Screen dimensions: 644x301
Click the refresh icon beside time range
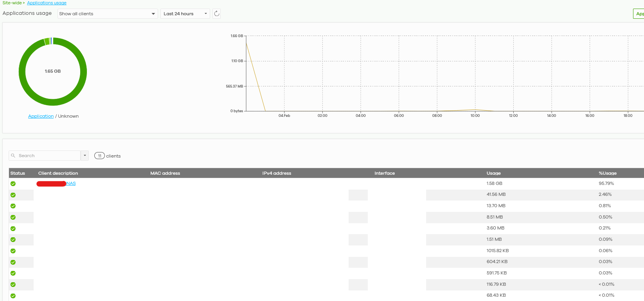tap(217, 14)
